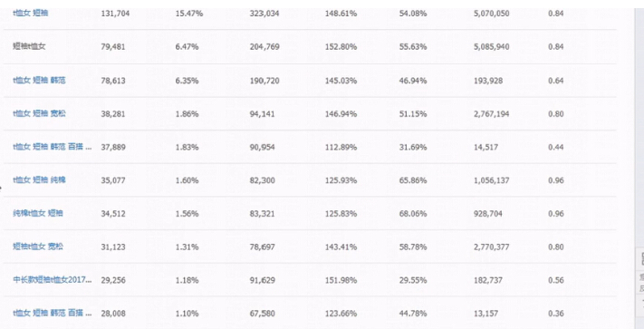
Task: Open keyword link in the 131,704 row
Action: tap(31, 14)
